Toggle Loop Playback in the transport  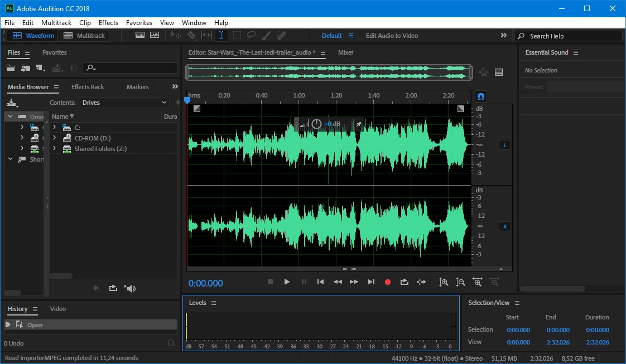pos(405,282)
